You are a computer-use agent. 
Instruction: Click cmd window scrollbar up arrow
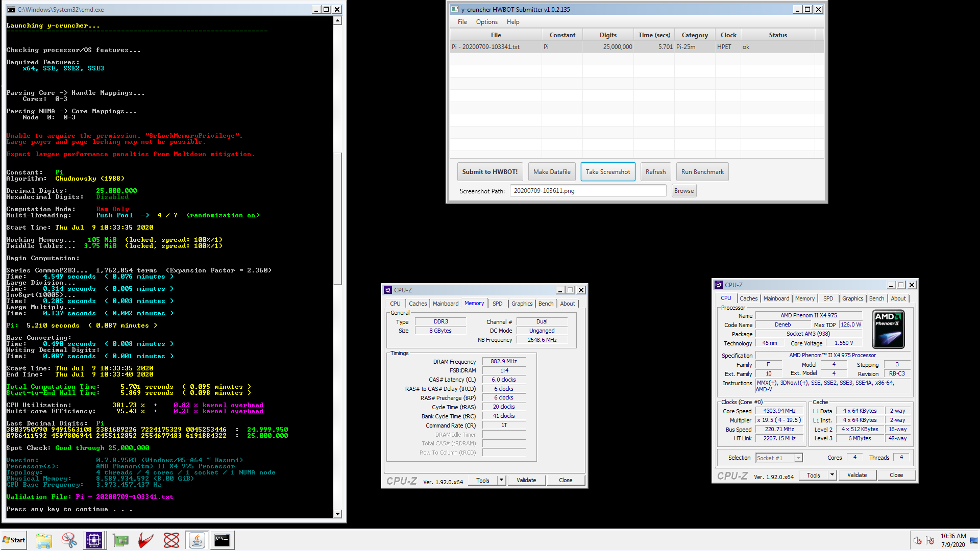tap(337, 21)
